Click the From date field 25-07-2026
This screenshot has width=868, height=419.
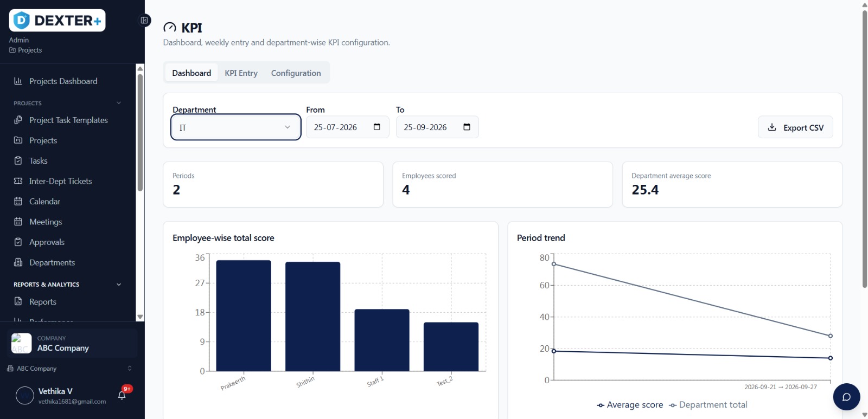point(348,127)
